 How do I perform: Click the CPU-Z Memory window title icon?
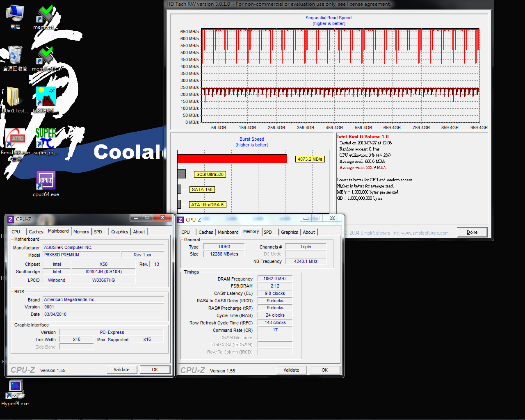[x=180, y=220]
